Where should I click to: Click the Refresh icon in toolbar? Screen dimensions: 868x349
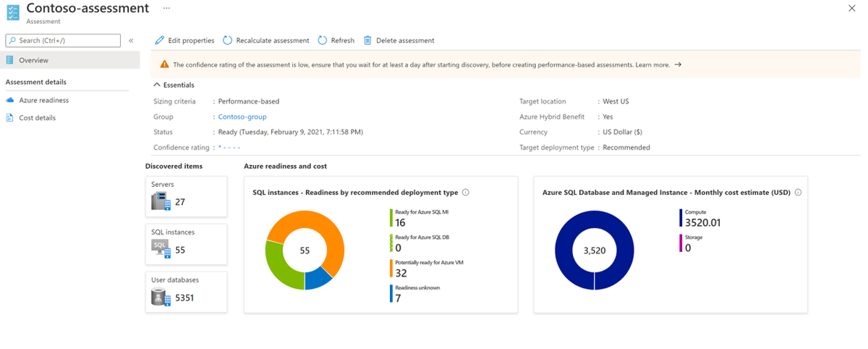[323, 41]
